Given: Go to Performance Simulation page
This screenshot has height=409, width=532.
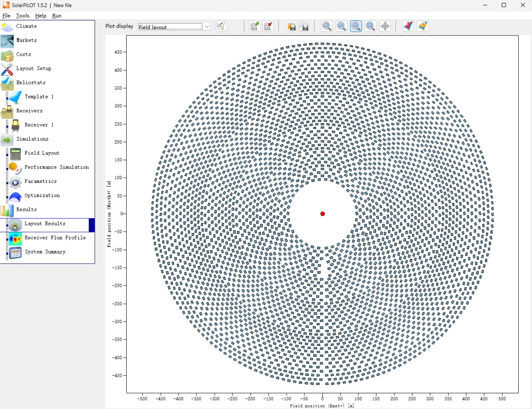Looking at the screenshot, I should [56, 167].
